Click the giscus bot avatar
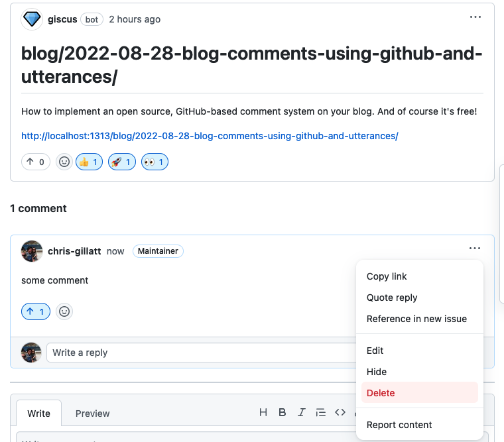Viewport: 504px width, 442px height. click(x=32, y=19)
